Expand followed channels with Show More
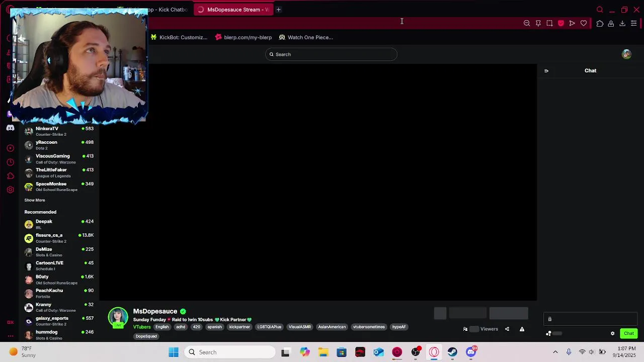This screenshot has width=644, height=362. pyautogui.click(x=35, y=200)
